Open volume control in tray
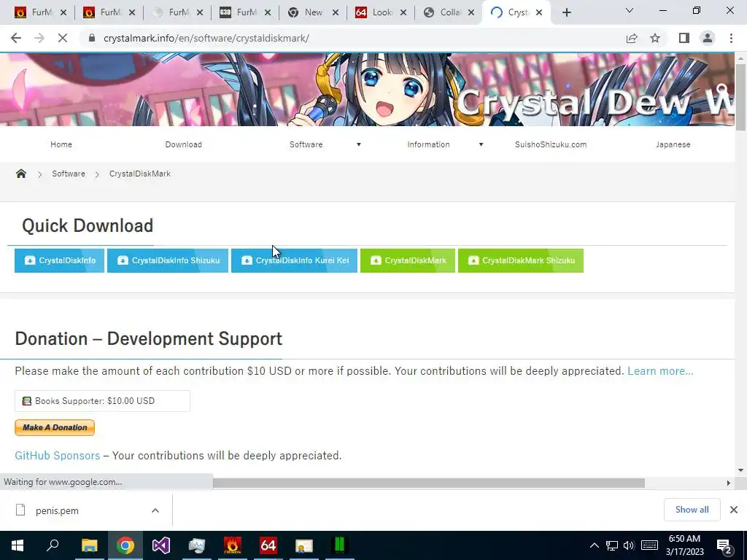Viewport: 747px width, 560px height. point(629,545)
